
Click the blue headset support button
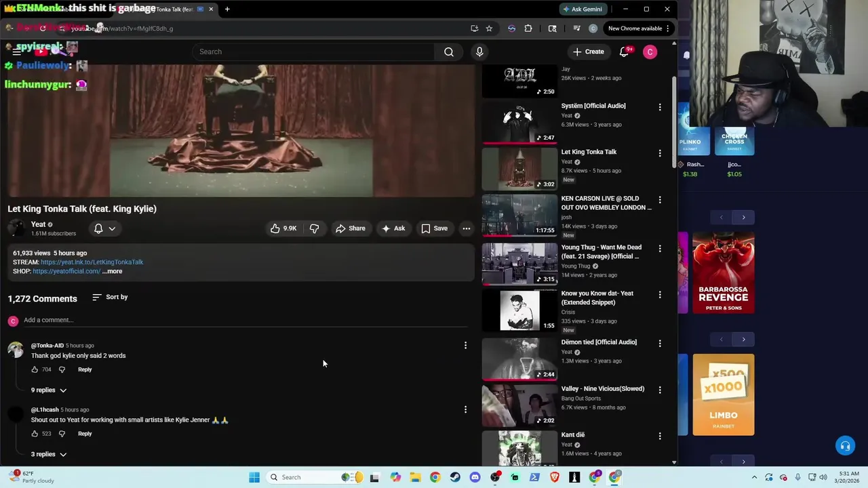(845, 446)
